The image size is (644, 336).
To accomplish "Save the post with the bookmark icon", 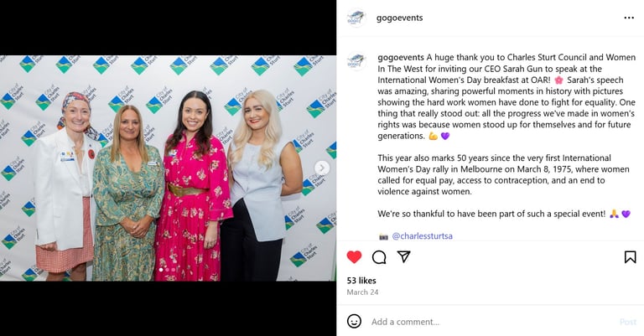I will click(x=630, y=257).
